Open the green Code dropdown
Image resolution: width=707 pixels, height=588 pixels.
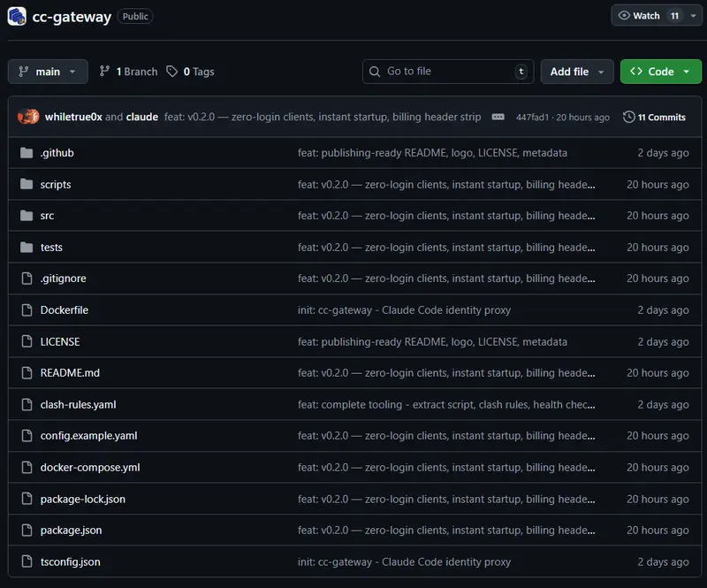click(660, 72)
